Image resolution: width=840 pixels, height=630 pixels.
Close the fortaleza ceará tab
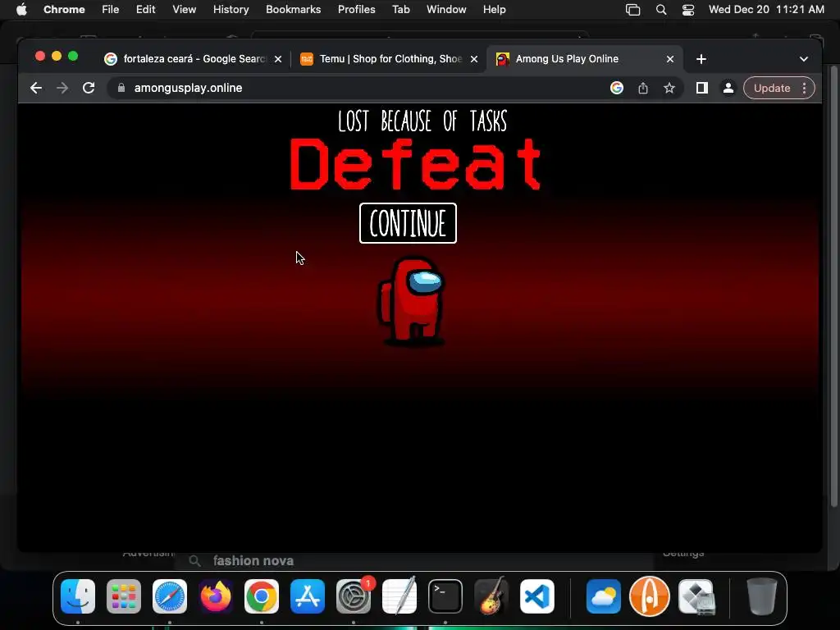[x=278, y=59]
